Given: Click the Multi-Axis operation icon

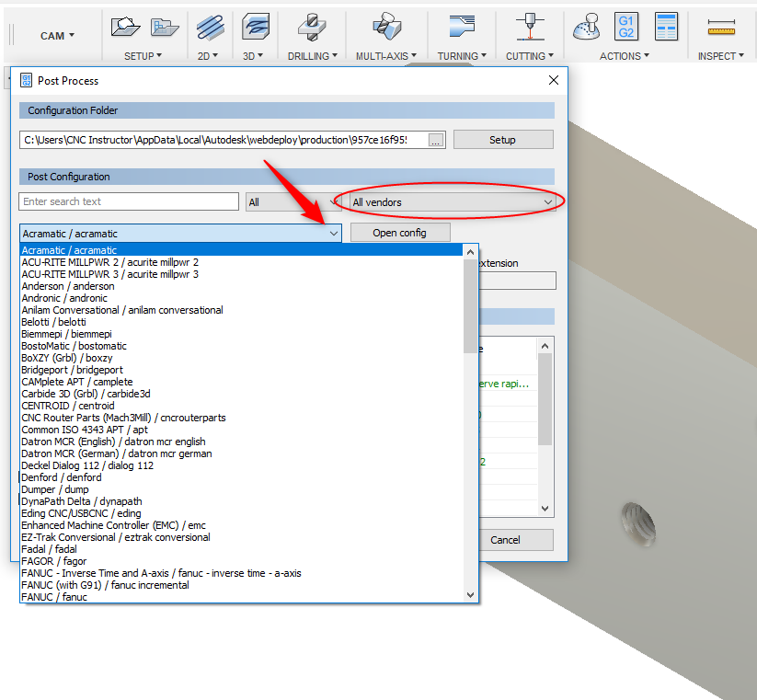Looking at the screenshot, I should pos(386,27).
